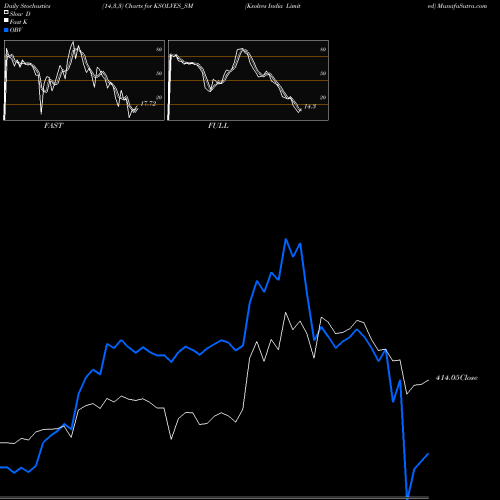Click the 50 level label in FAST chart

pos(159,73)
